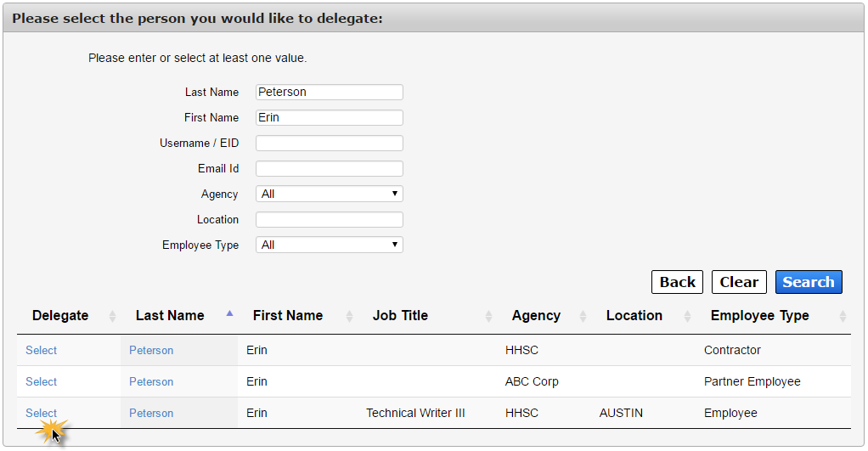Click the Search button
The image size is (868, 451).
(809, 282)
